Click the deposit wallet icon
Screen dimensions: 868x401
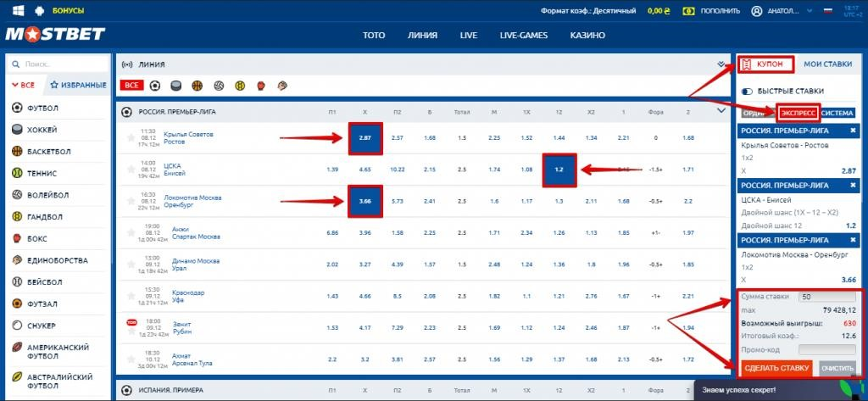click(688, 10)
